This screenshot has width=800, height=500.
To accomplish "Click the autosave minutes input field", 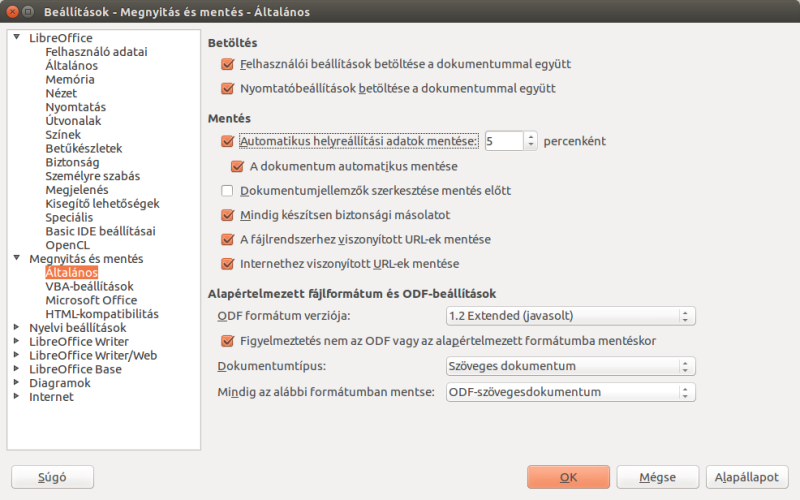I will [504, 141].
